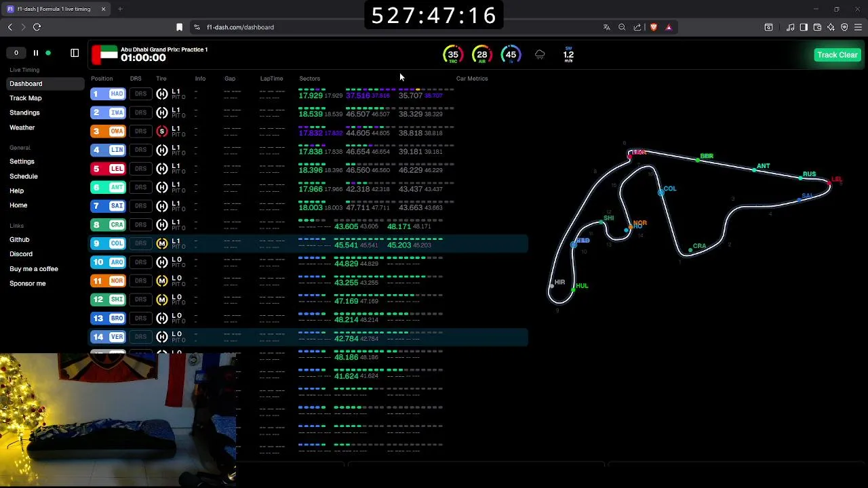
Task: Open the browser hamburger menu
Action: (858, 27)
